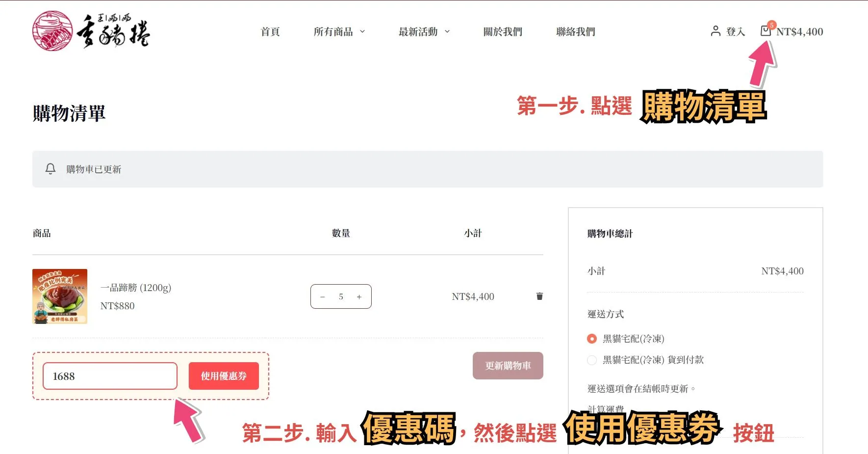Expand the 所有商品 dropdown menu
This screenshot has height=454, width=868.
339,32
